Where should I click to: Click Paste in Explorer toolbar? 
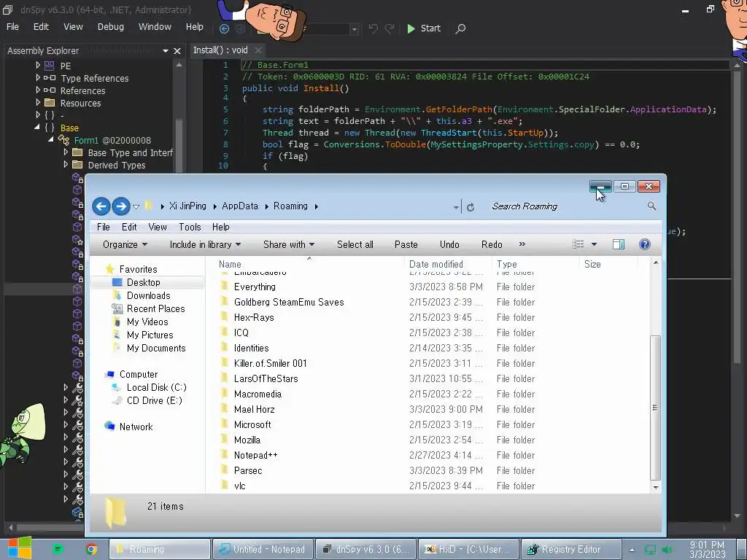pos(406,244)
